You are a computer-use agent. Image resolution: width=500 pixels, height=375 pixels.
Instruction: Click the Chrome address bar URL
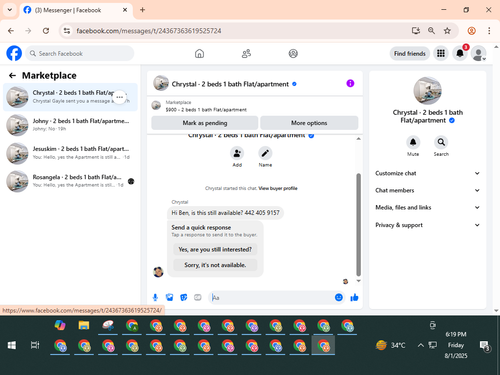click(x=149, y=31)
